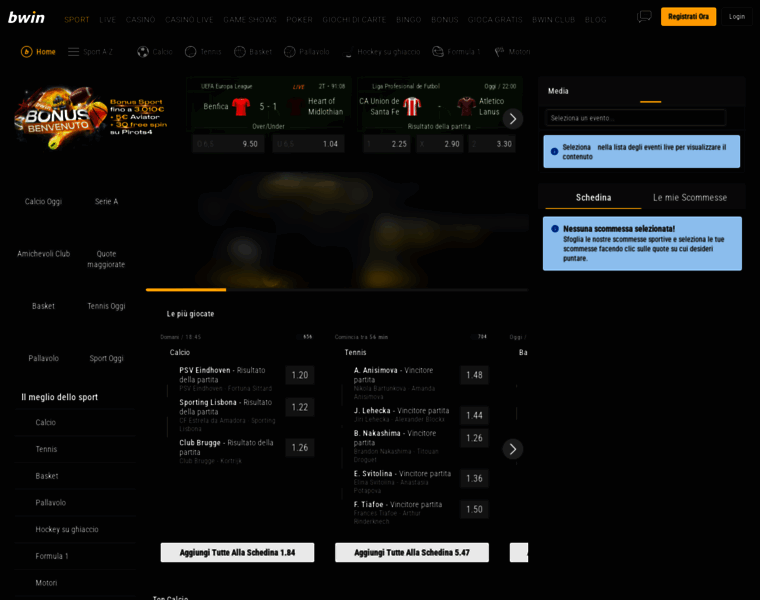Select the Formula 1 helmet icon
760x600 pixels.
click(x=438, y=52)
